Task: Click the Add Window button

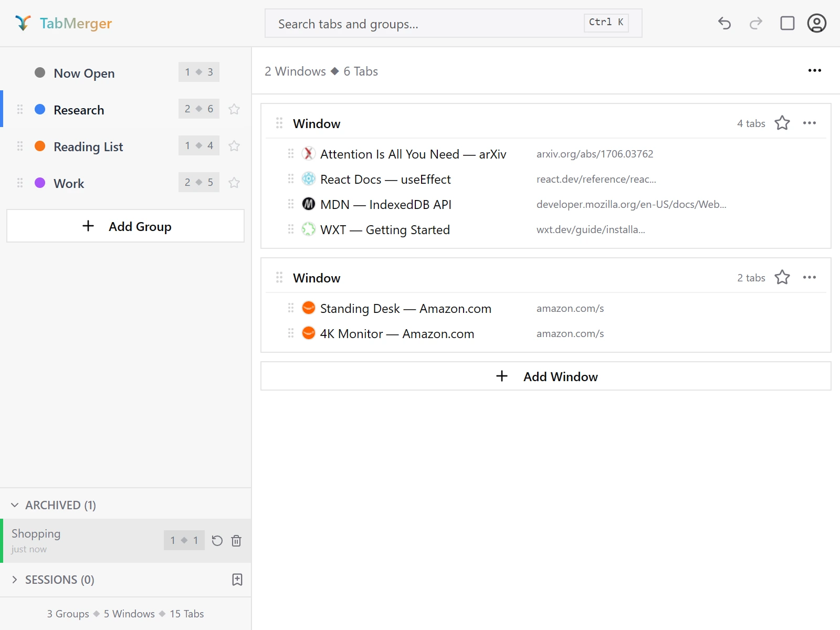Action: pyautogui.click(x=546, y=376)
